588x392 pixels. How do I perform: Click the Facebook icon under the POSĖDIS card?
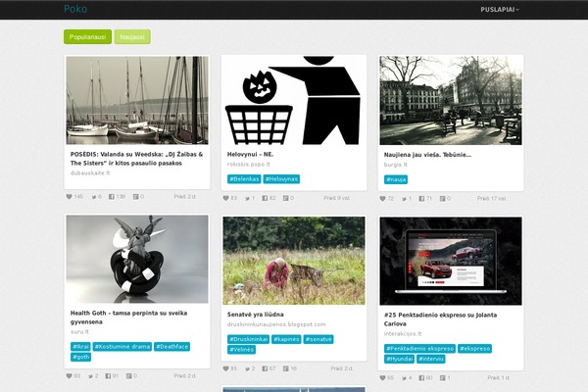(112, 197)
